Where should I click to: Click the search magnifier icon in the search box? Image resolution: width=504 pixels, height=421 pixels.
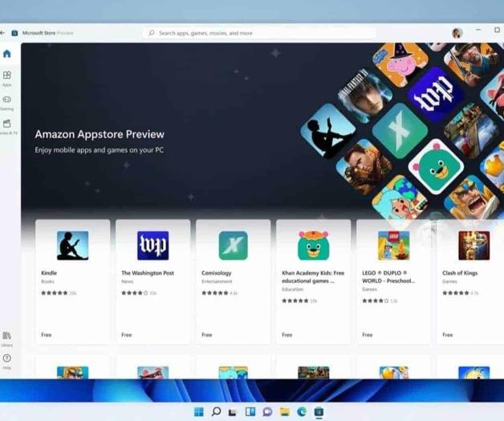point(152,33)
